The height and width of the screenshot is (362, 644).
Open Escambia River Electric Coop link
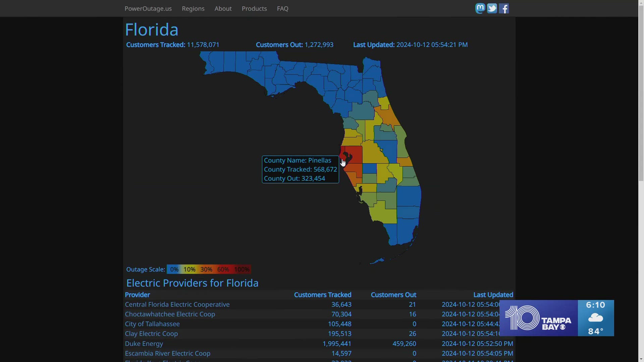(167, 353)
